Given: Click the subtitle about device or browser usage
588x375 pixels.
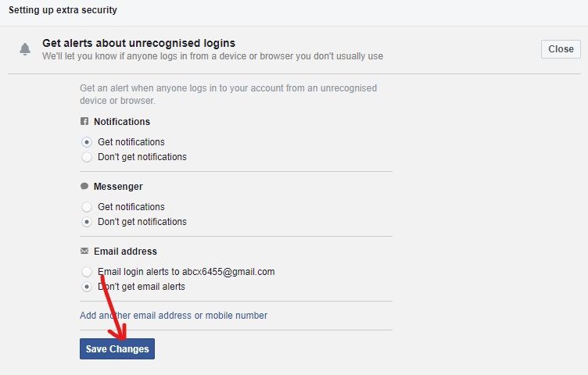Looking at the screenshot, I should pos(213,56).
